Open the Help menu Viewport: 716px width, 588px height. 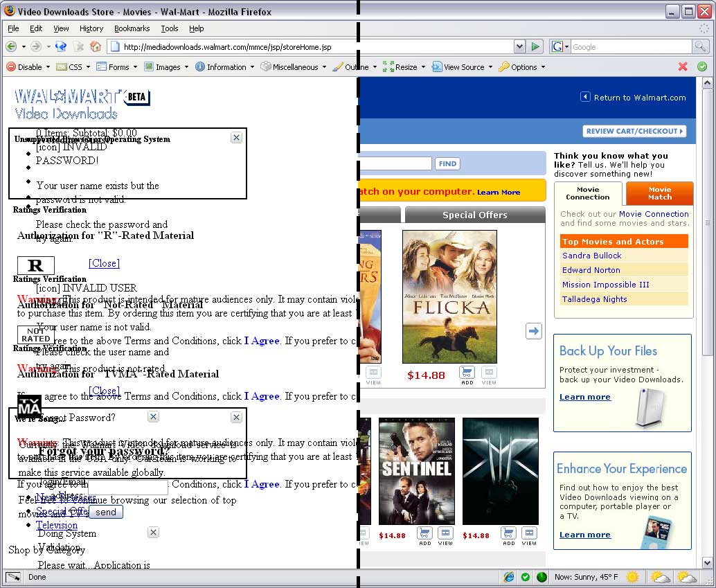pyautogui.click(x=197, y=28)
